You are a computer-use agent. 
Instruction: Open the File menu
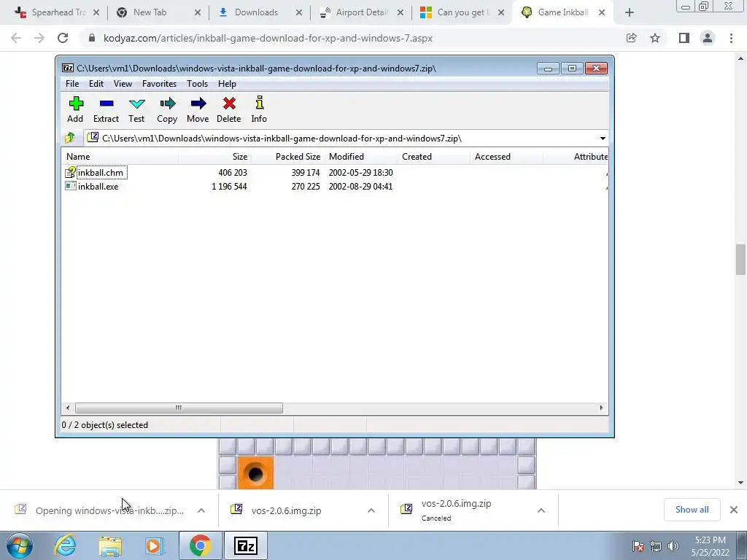(72, 84)
